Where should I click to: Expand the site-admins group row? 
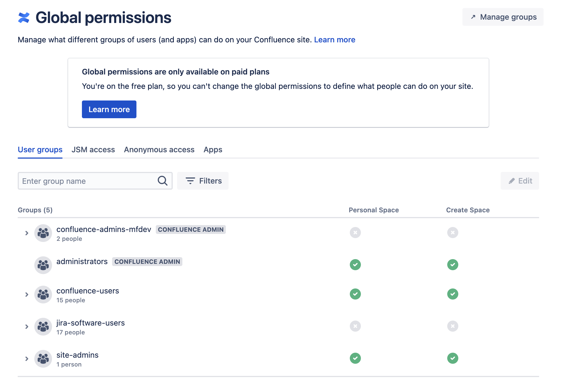(x=27, y=359)
